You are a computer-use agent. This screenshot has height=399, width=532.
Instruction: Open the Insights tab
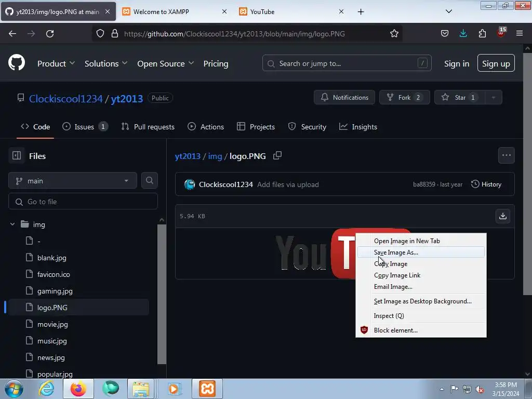coord(358,127)
